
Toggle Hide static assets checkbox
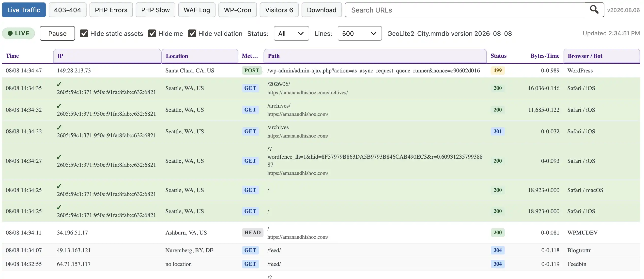pyautogui.click(x=84, y=33)
